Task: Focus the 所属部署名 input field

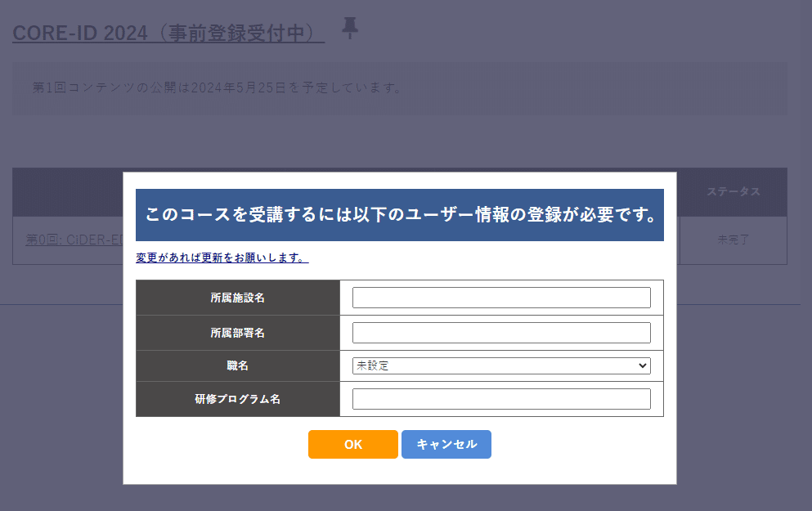Action: 501,333
